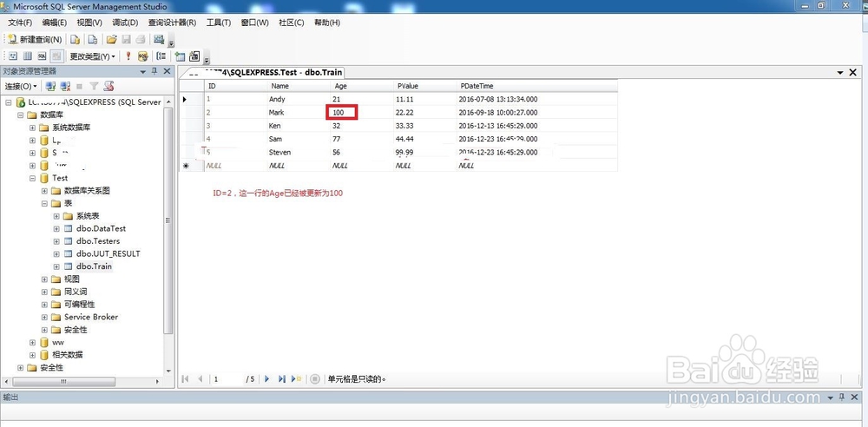Viewport: 868px width, 427px height.
Task: Expand the dbo.DataTest table node
Action: point(56,229)
